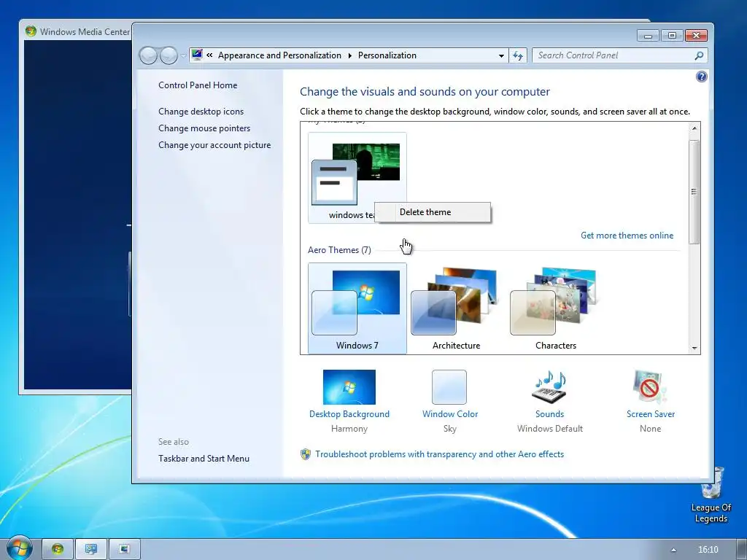Open the Screen Saver icon
This screenshot has height=560, width=747.
click(x=650, y=387)
